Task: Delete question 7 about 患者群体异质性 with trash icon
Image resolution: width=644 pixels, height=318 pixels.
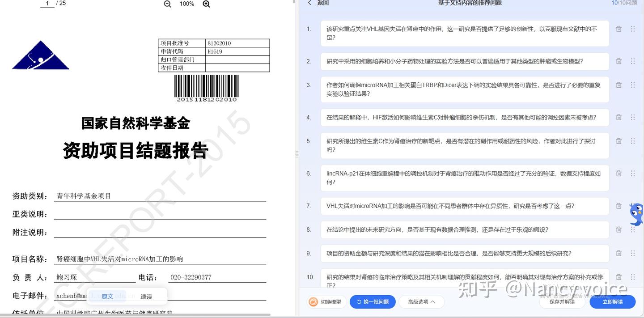Action: pyautogui.click(x=619, y=206)
